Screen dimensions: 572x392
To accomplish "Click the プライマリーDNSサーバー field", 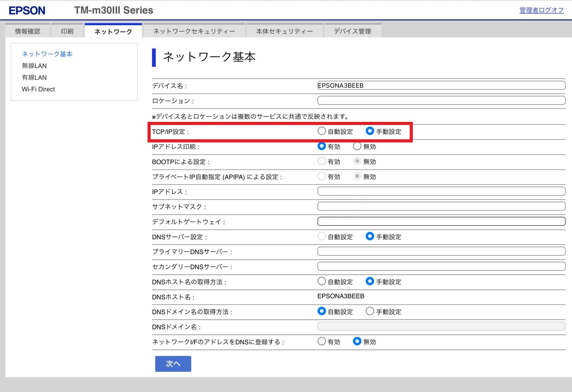I will (x=441, y=252).
